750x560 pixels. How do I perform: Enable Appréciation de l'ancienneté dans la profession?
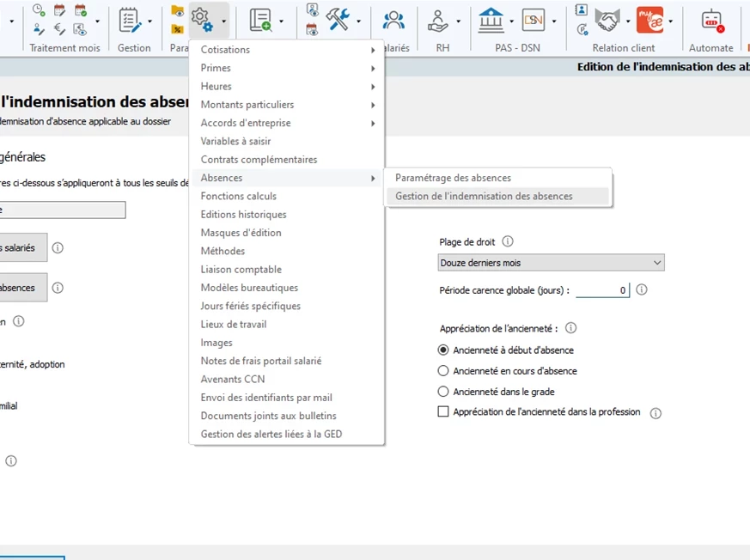pos(444,412)
